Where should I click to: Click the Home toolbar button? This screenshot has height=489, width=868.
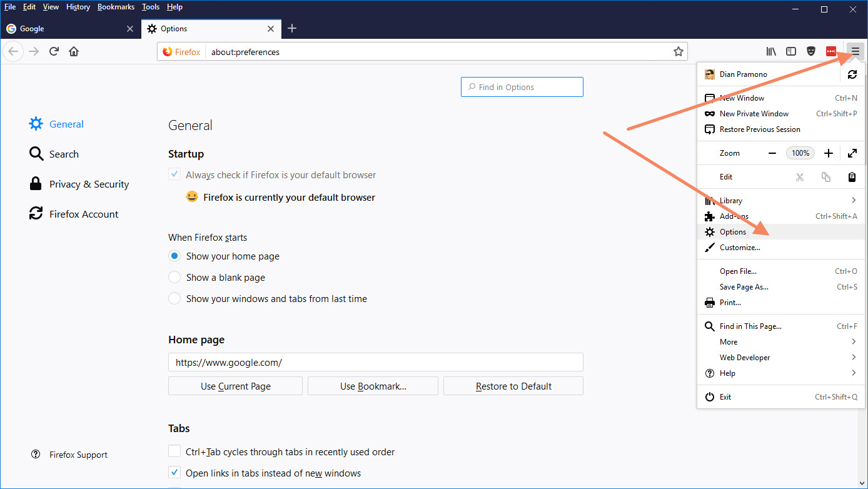[x=74, y=51]
